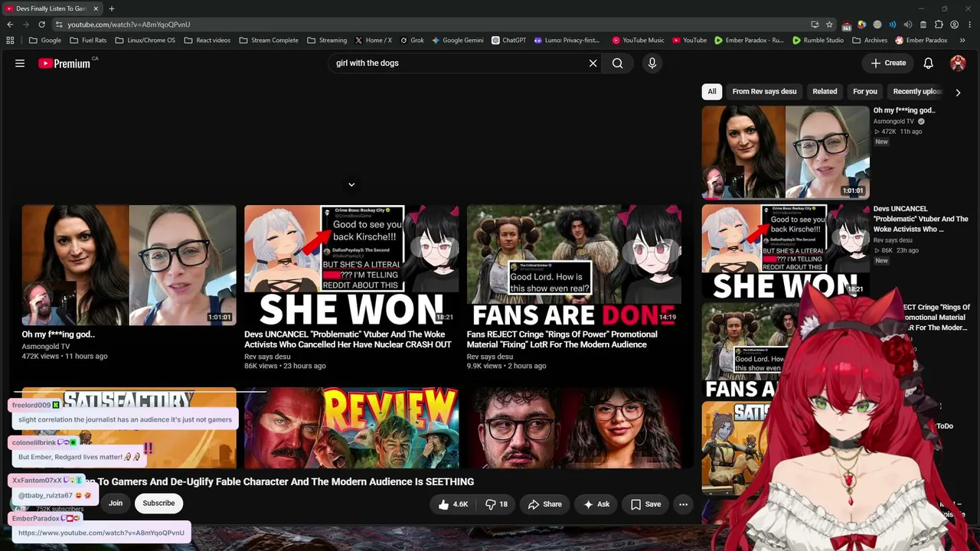Start voice search with the microphone
The width and height of the screenshot is (980, 551).
pyautogui.click(x=652, y=64)
